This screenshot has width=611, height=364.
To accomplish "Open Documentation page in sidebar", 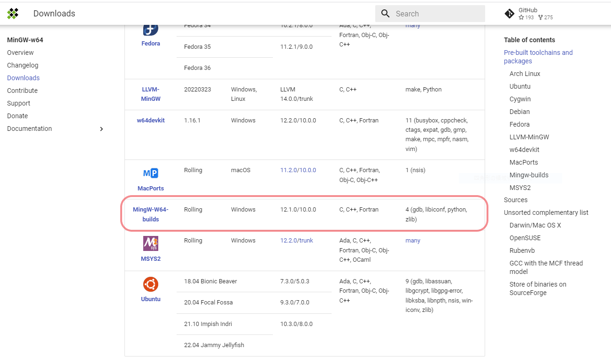I will [30, 129].
